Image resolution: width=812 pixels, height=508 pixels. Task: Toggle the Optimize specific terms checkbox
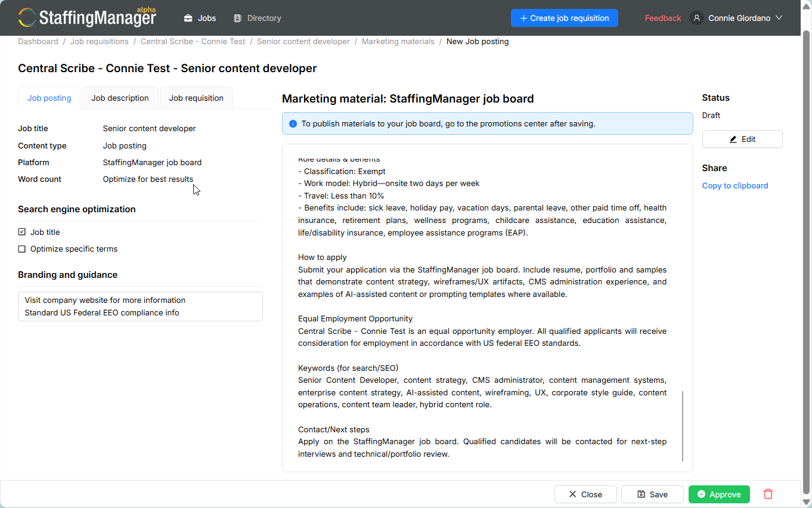22,249
